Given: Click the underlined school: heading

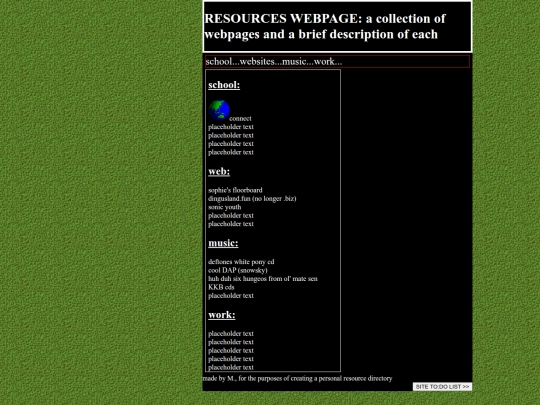Looking at the screenshot, I should pos(224,85).
